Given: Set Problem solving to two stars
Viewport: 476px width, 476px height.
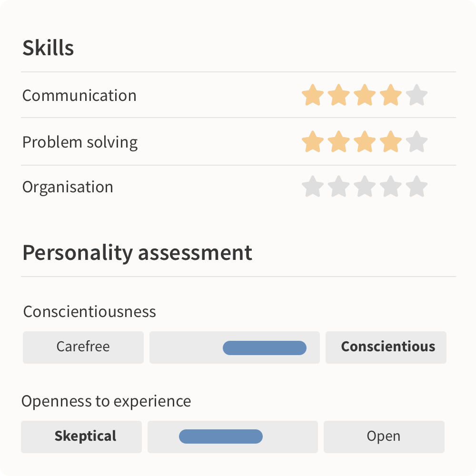Looking at the screenshot, I should [339, 142].
